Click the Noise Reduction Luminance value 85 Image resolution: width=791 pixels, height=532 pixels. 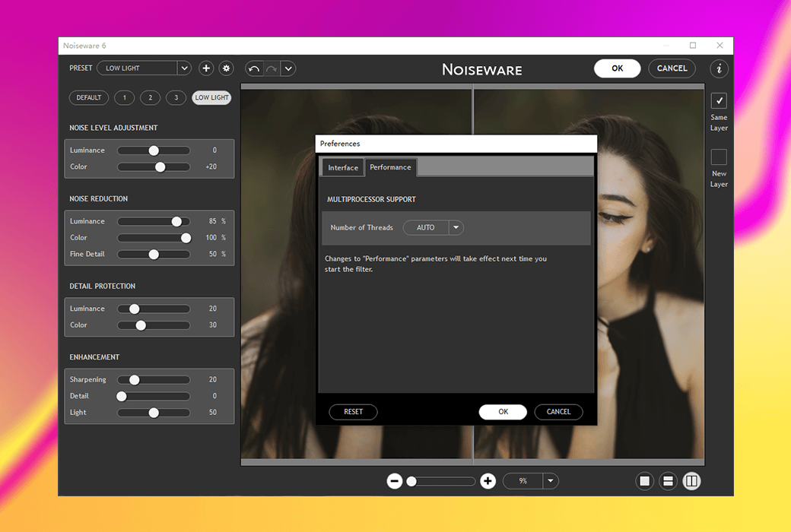pyautogui.click(x=212, y=221)
